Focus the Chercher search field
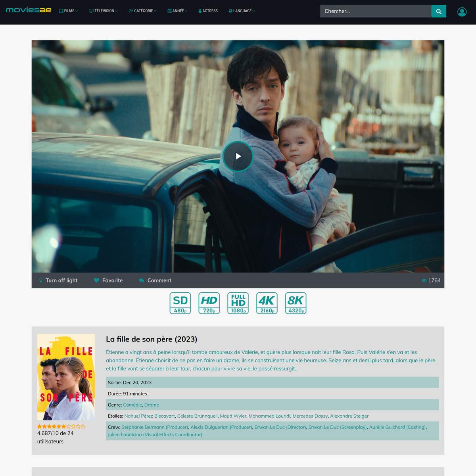Screen dimensions: 476x476 (376, 11)
